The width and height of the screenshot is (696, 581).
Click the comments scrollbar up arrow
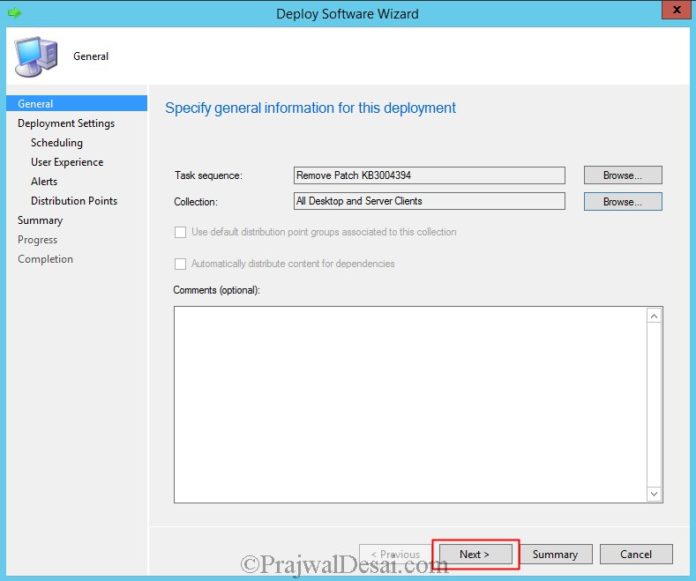tap(654, 316)
